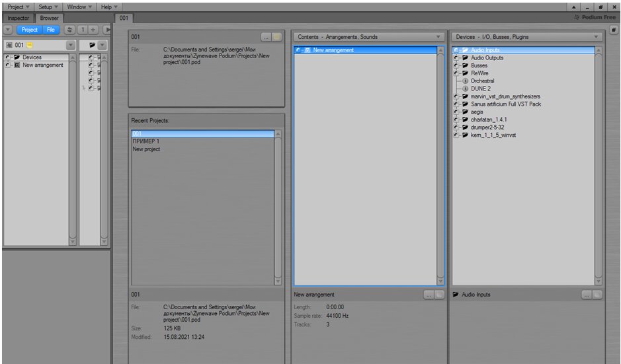Click the up-arrow icon in title bar
Viewport: 621px width, 364px height.
tap(573, 7)
